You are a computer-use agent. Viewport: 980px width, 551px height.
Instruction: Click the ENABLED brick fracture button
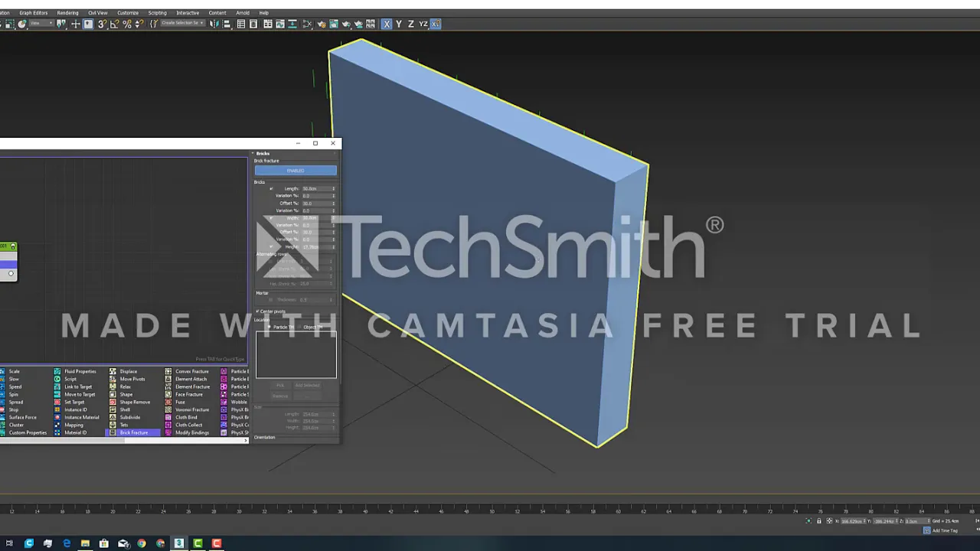[x=296, y=171]
